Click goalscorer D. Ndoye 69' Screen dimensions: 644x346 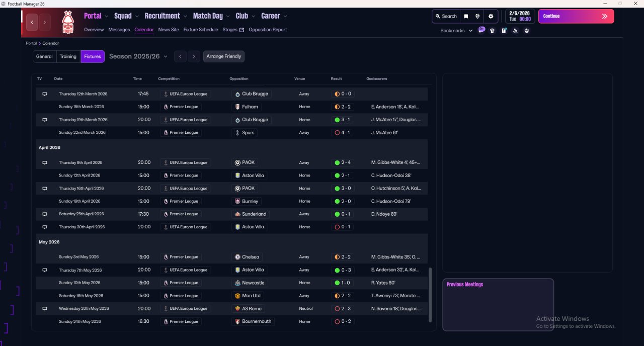(384, 214)
